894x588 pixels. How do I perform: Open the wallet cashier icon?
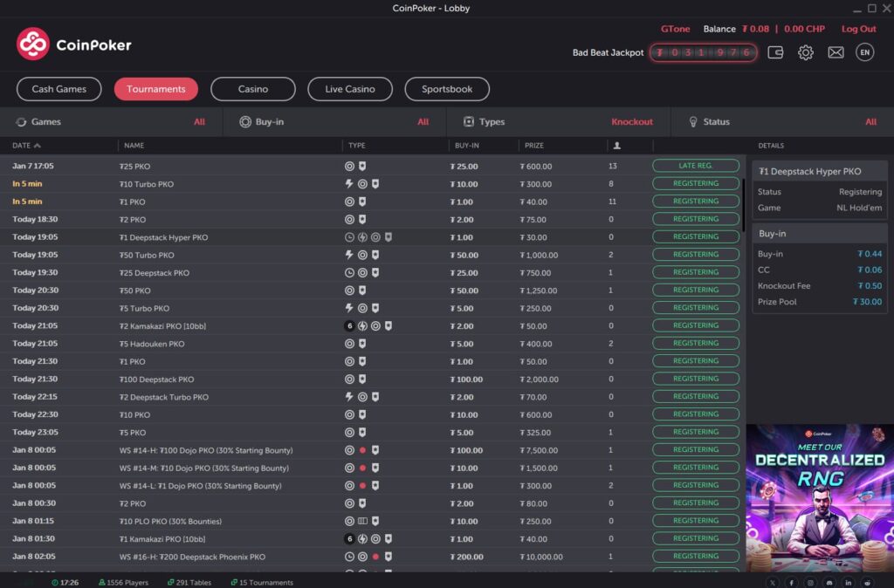coord(776,52)
